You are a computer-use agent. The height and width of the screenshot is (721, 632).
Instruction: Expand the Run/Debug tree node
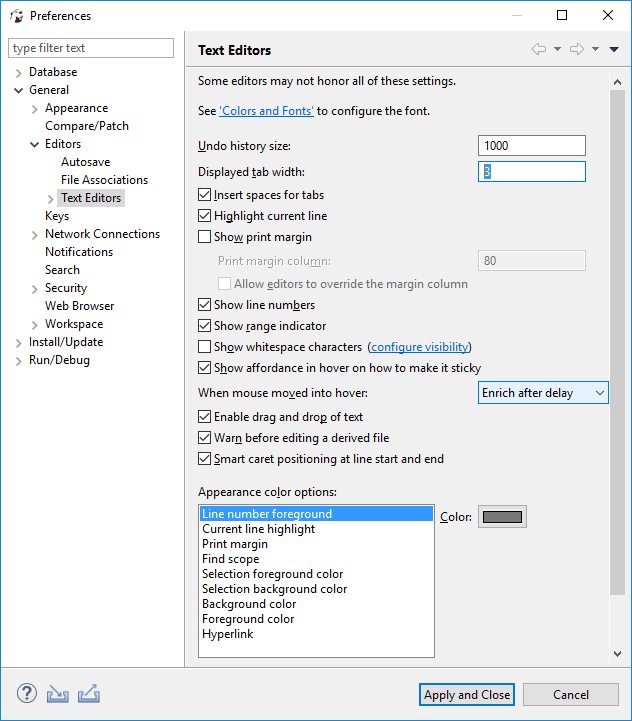[18, 361]
